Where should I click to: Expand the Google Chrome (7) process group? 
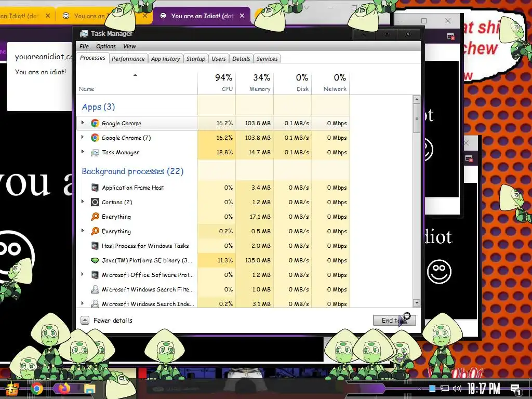[83, 137]
